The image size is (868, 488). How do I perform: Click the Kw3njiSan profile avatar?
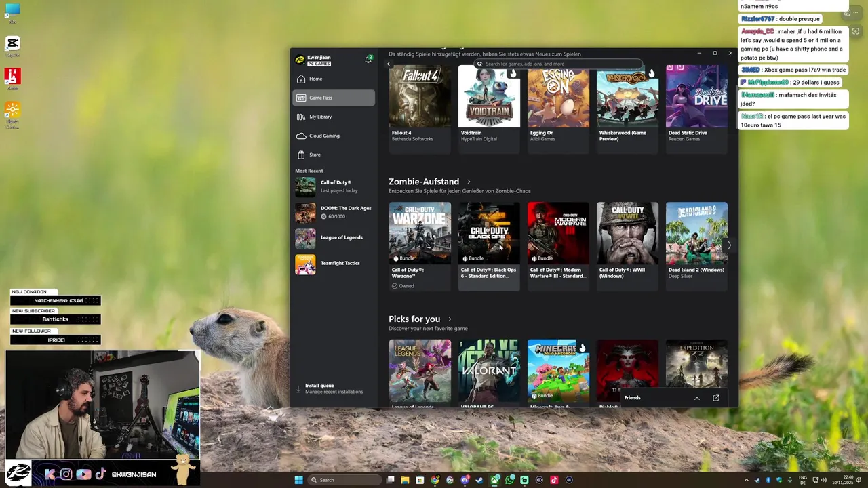pyautogui.click(x=300, y=60)
